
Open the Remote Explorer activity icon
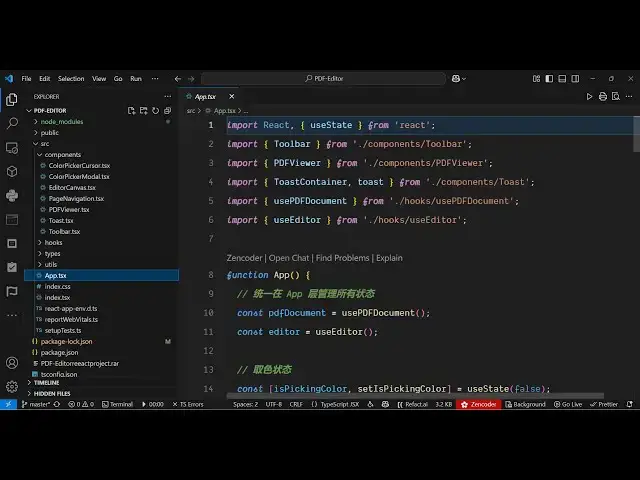click(12, 147)
